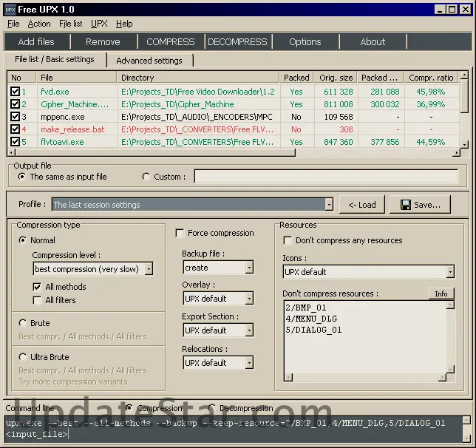
Task: Uncheck the make_release.bat file checkbox
Action: [x=15, y=129]
